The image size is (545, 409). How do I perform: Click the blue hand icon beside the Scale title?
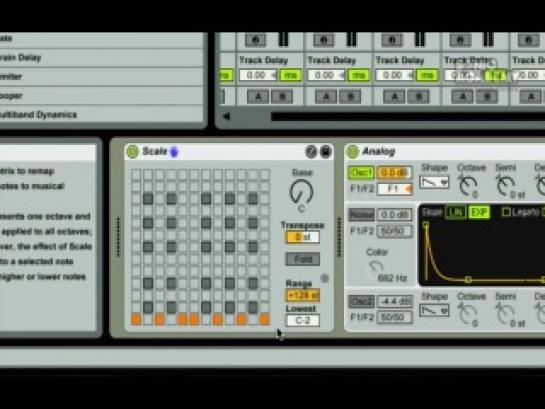[x=174, y=152]
